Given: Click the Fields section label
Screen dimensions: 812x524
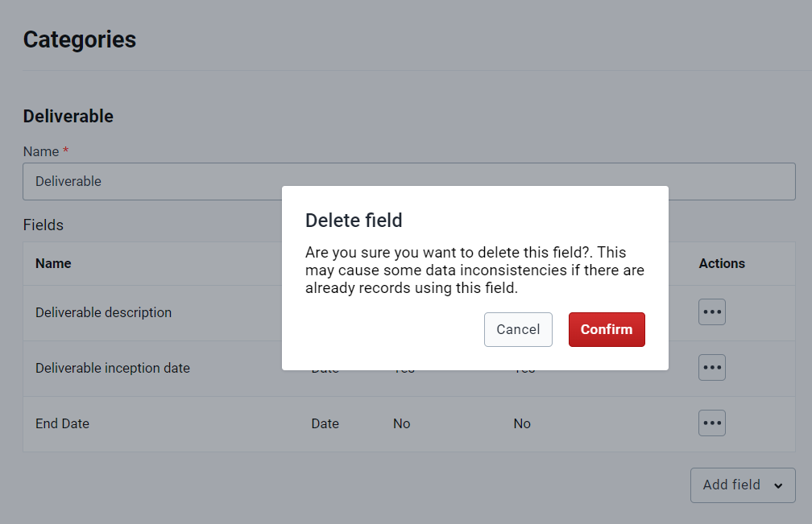Looking at the screenshot, I should point(43,225).
